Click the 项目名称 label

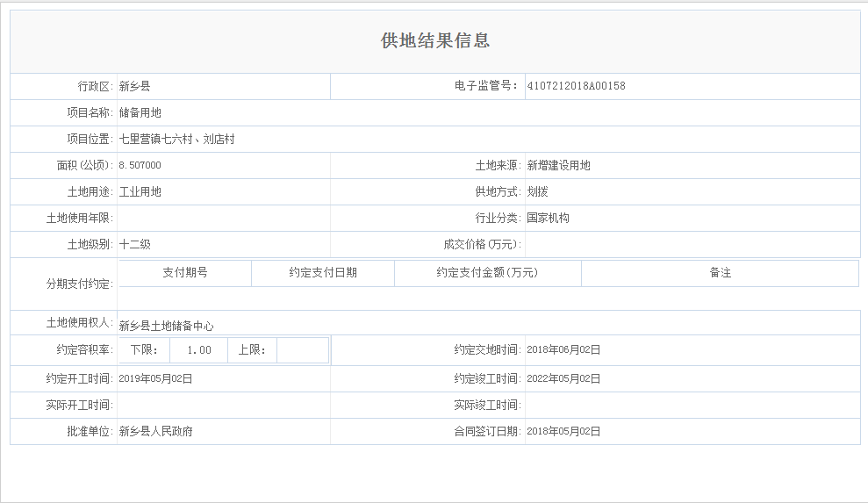pos(90,112)
